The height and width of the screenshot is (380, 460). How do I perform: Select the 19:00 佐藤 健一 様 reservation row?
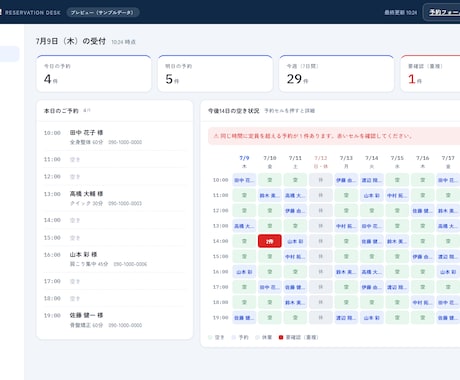[x=114, y=320]
